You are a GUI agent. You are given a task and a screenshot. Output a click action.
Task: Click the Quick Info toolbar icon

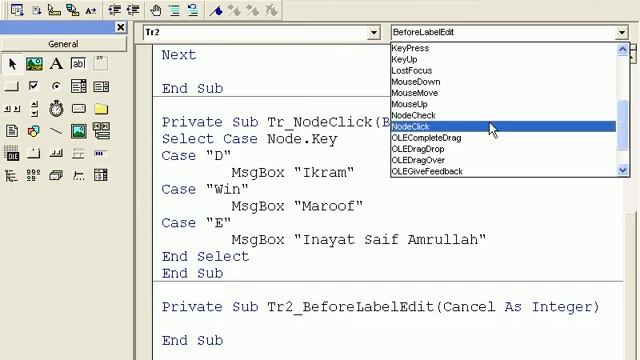point(54,10)
